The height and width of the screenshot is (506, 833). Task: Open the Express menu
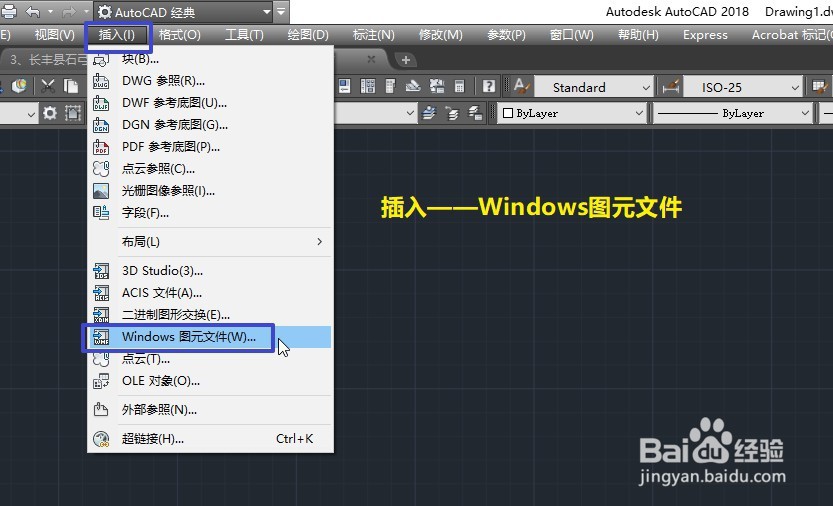[x=705, y=35]
